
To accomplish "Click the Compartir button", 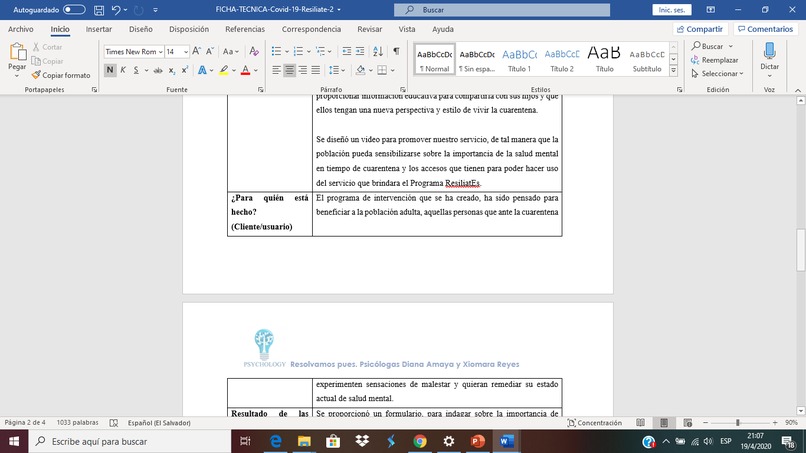I will 700,29.
